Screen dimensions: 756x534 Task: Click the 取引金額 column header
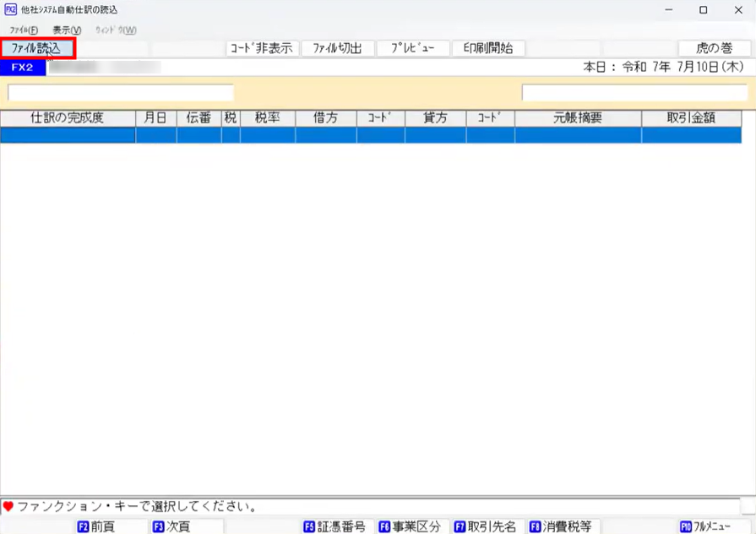pyautogui.click(x=691, y=118)
